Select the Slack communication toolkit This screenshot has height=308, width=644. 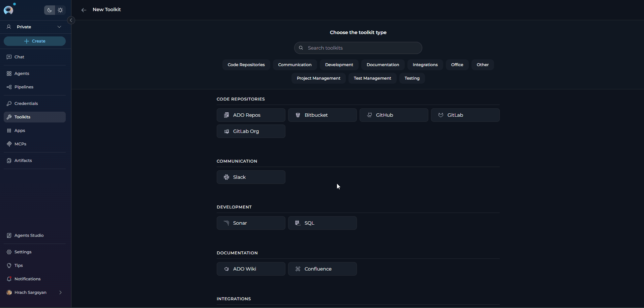pos(251,177)
